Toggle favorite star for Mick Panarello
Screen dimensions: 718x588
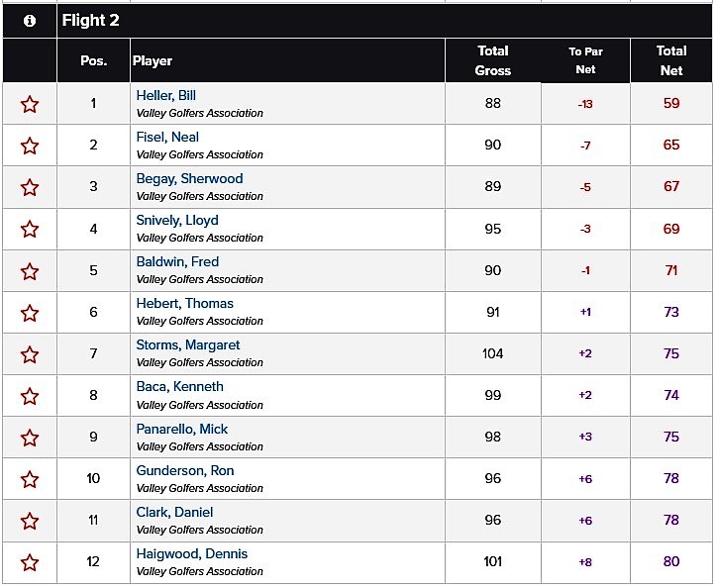click(x=30, y=438)
